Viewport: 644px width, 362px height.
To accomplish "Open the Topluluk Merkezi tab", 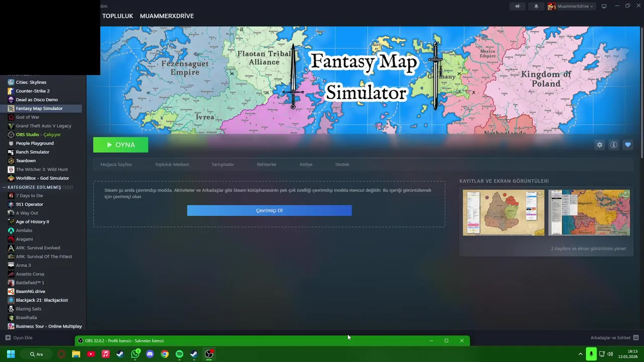I will [x=172, y=164].
